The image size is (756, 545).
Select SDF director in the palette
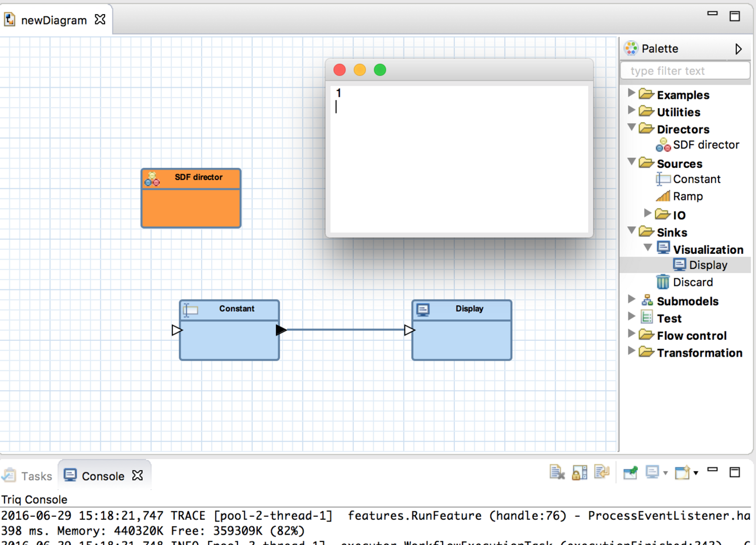pos(705,145)
